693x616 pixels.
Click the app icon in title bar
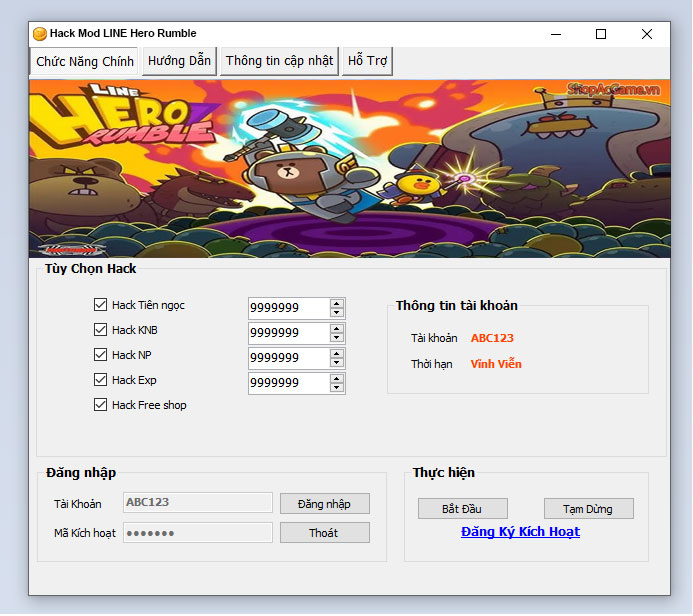[40, 34]
